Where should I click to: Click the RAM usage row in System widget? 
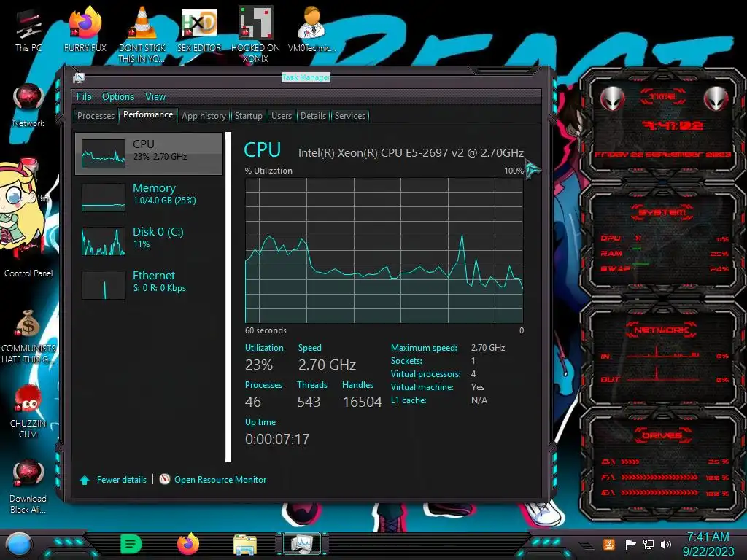tap(665, 253)
